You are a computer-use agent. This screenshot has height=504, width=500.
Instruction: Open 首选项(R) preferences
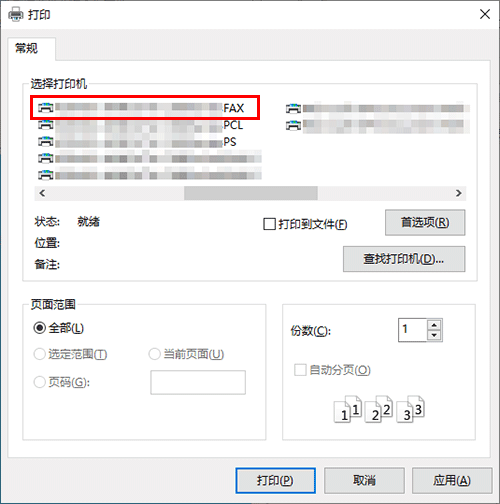425,222
